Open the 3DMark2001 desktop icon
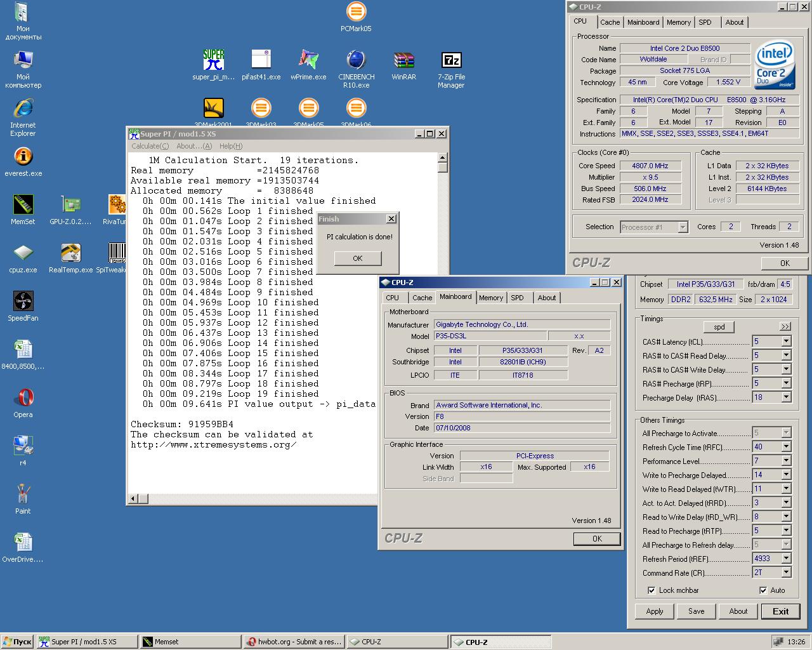812x650 pixels. 213,112
